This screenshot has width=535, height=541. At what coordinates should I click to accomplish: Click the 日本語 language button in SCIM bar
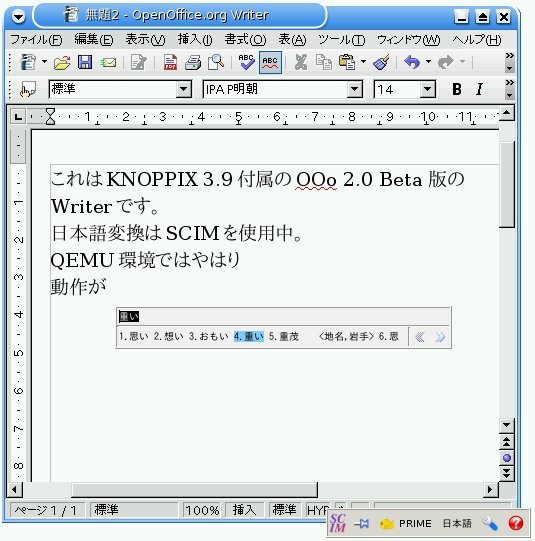457,523
